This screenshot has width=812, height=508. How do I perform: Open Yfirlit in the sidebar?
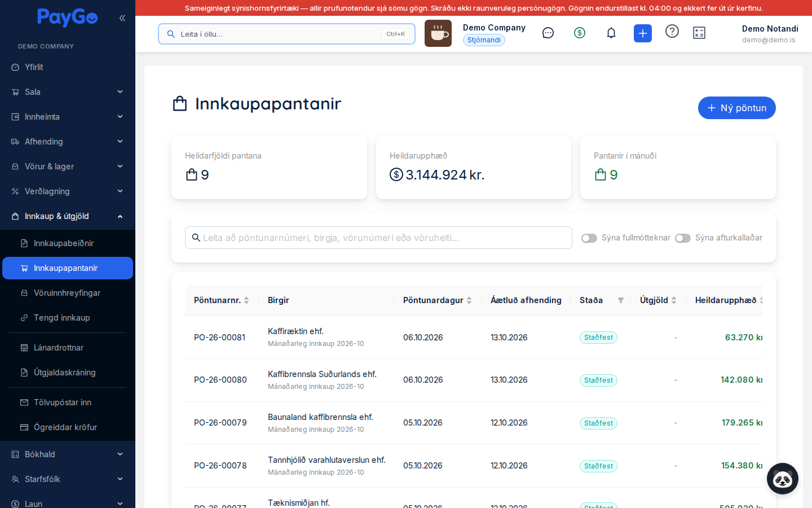coord(68,67)
